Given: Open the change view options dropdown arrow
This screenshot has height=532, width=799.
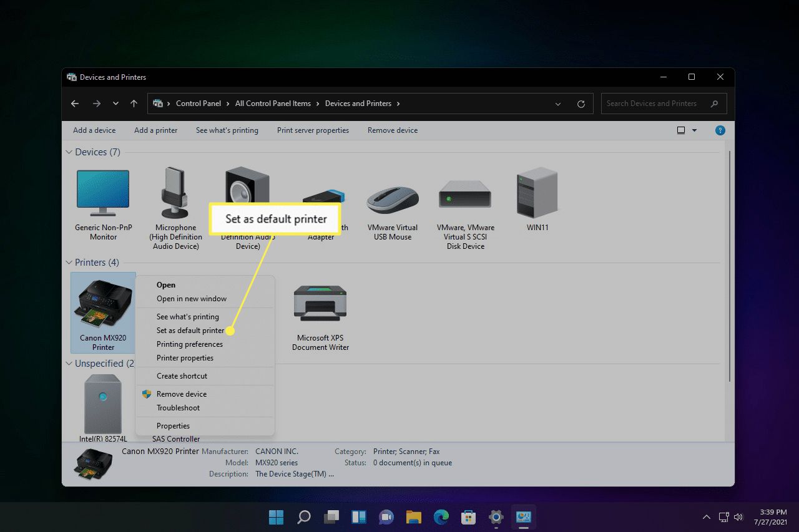Looking at the screenshot, I should tap(694, 130).
